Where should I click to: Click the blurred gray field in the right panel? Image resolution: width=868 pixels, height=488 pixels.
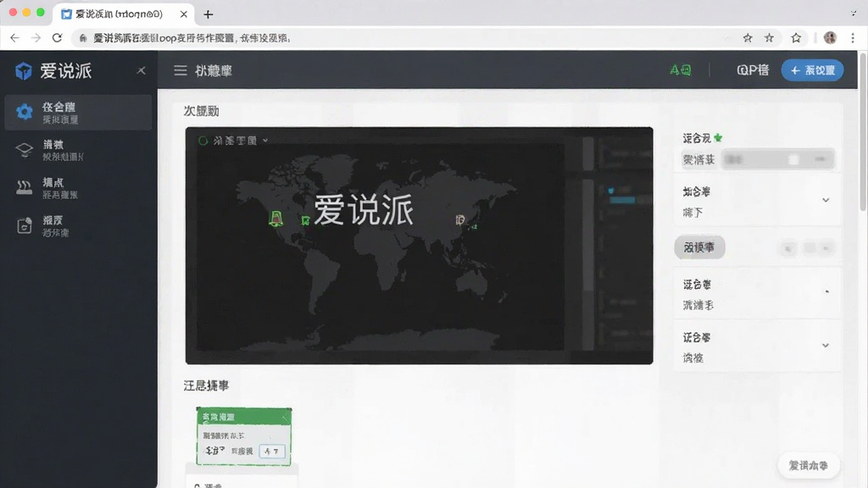[778, 159]
